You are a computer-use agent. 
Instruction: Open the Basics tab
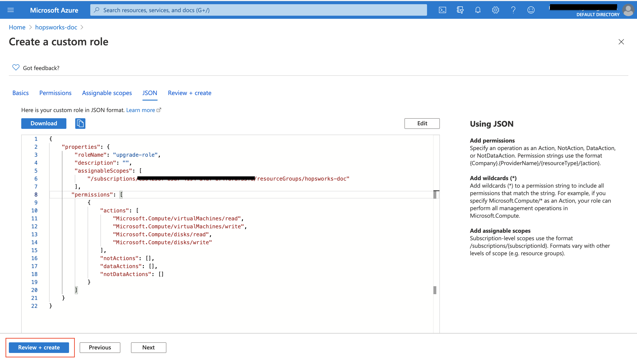pos(21,93)
